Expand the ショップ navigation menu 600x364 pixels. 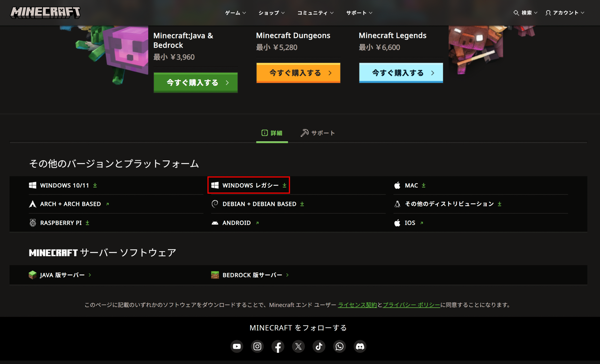pyautogui.click(x=271, y=13)
